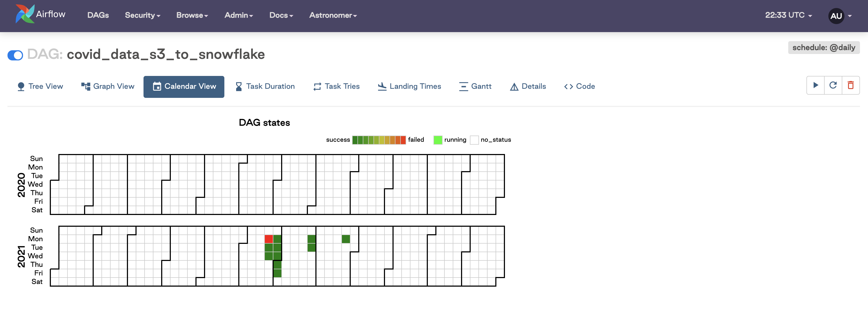The height and width of the screenshot is (323, 868).
Task: Expand the Docs dropdown menu
Action: [x=281, y=15]
